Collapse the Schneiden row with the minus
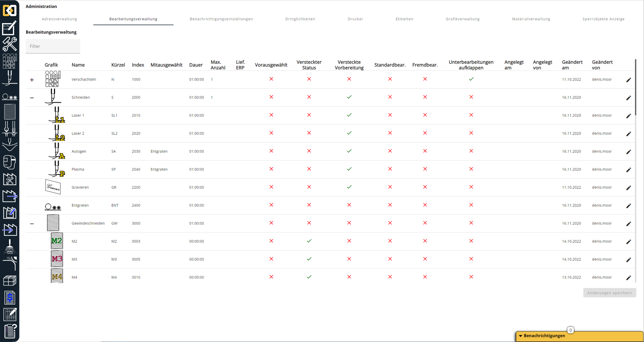This screenshot has height=342, width=644. click(32, 98)
